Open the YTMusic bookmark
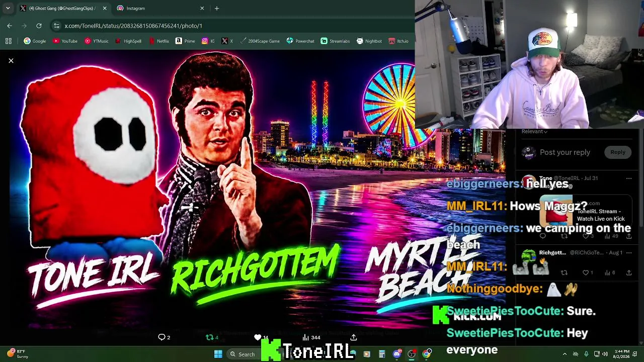 pos(96,41)
